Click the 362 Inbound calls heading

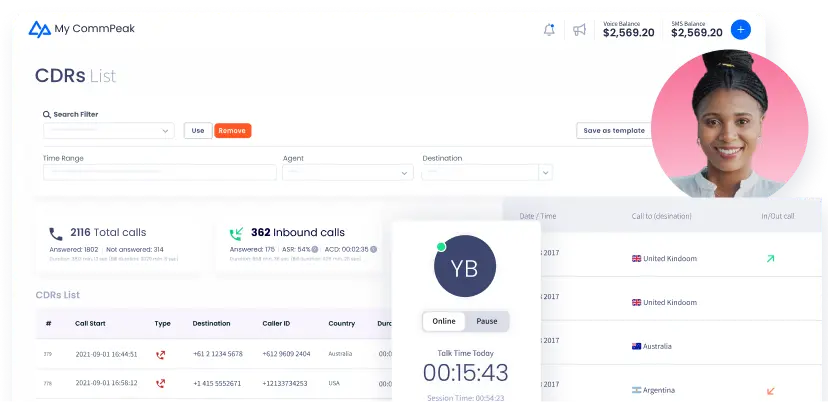[298, 232]
